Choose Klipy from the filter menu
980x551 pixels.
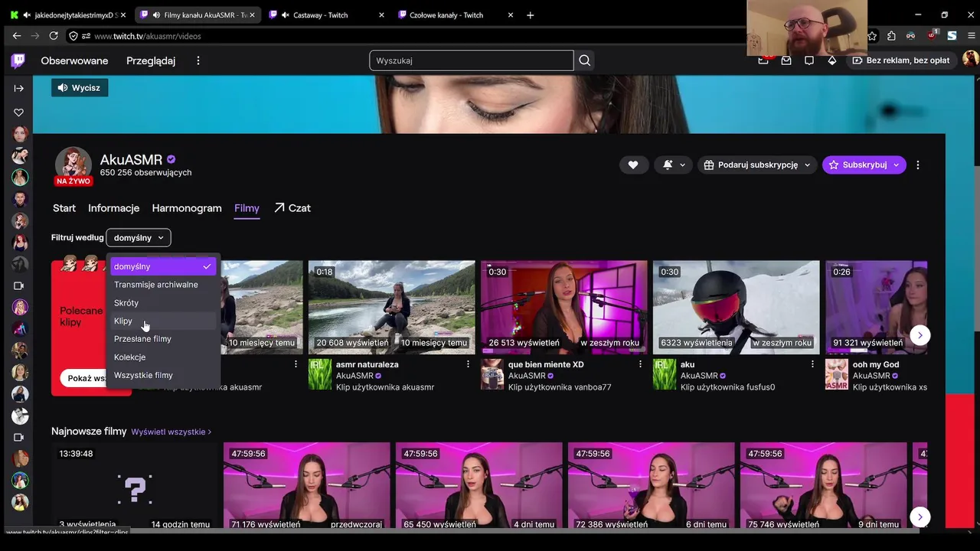click(163, 321)
